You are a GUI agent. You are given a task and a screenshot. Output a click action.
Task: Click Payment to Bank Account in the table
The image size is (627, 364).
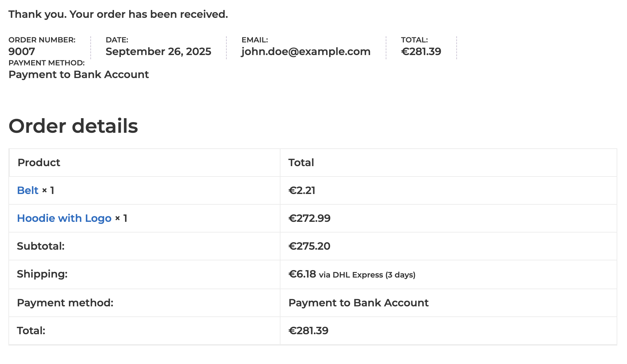pyautogui.click(x=359, y=303)
